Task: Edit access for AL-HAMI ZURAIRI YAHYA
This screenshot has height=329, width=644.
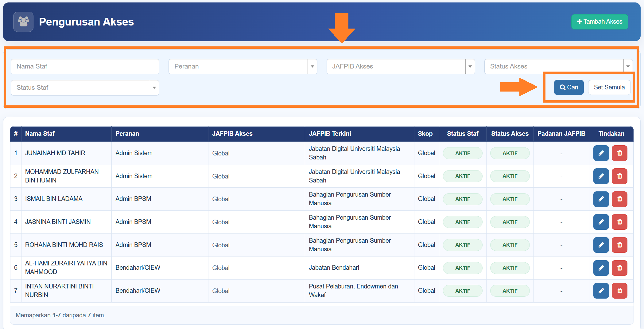Action: (x=601, y=268)
